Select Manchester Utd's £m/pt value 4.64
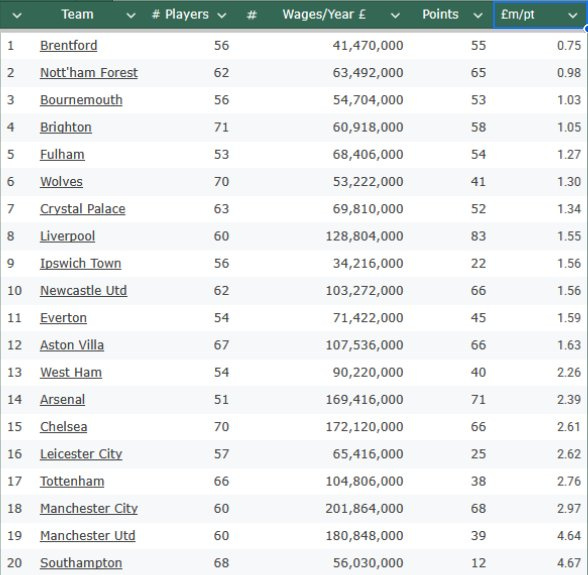 click(x=569, y=536)
